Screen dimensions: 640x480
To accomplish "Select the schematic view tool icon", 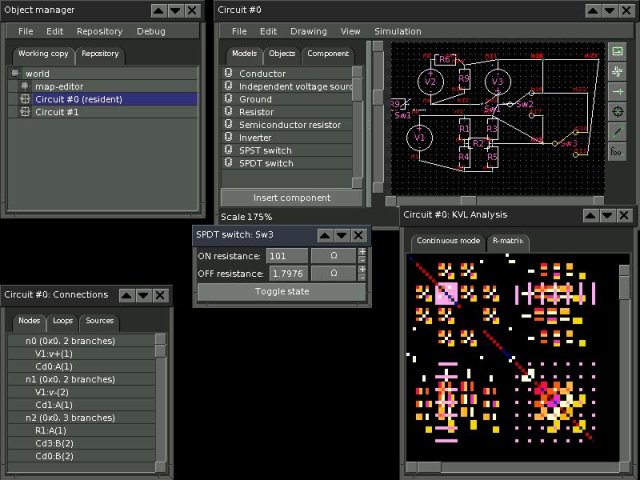I will pos(617,51).
